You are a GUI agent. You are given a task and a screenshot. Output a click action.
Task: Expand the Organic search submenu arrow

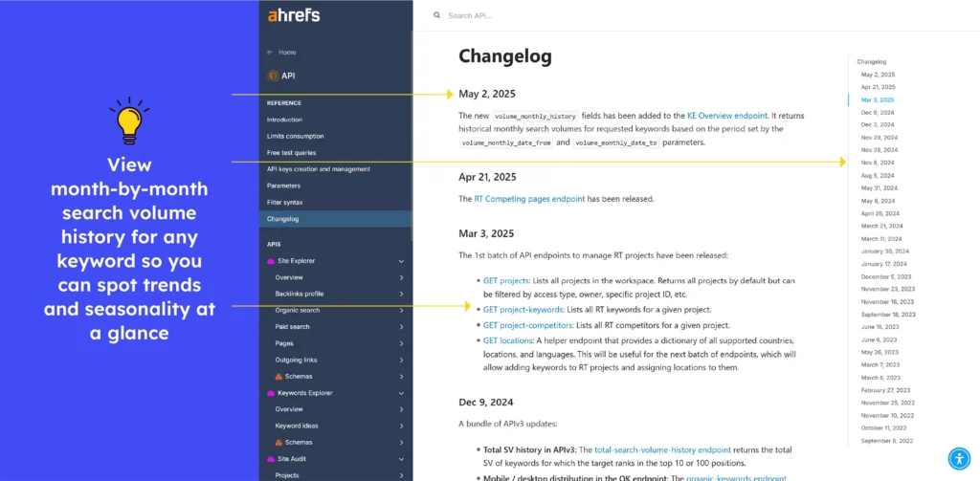401,310
